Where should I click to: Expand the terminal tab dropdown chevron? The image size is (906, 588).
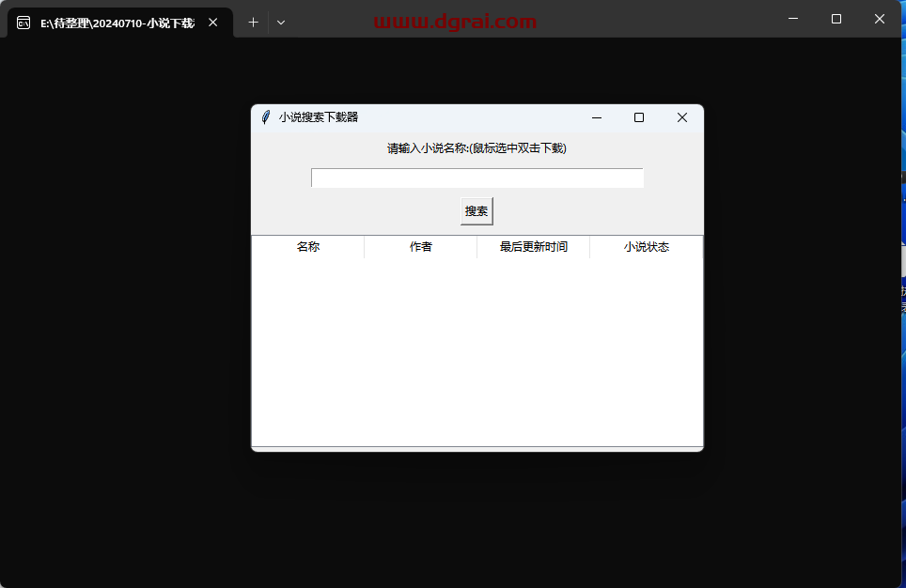tap(281, 23)
